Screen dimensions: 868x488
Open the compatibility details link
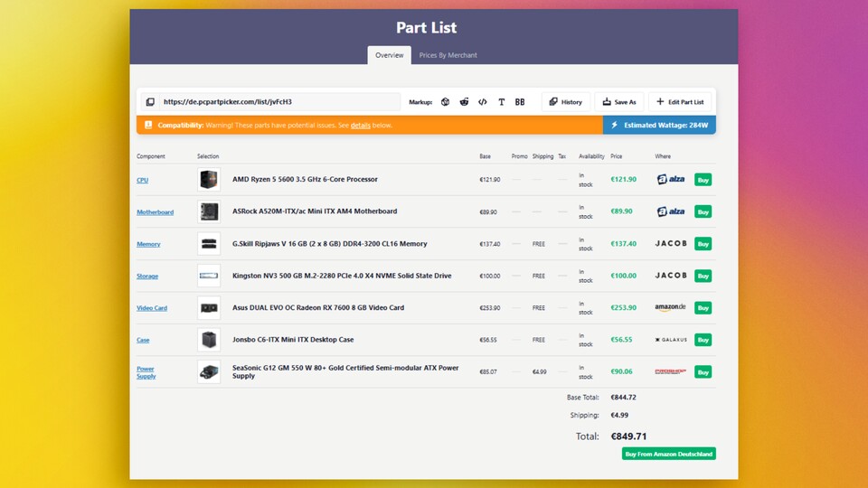pyautogui.click(x=361, y=126)
